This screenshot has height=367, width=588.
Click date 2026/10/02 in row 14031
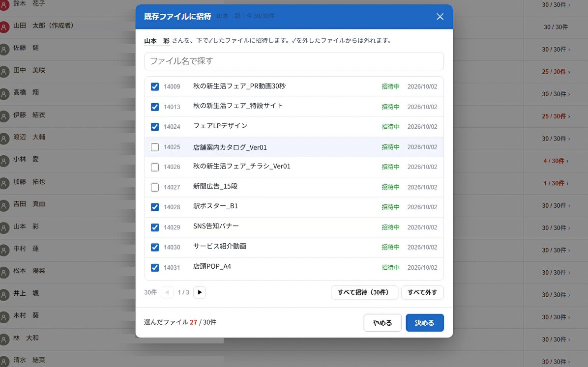422,267
